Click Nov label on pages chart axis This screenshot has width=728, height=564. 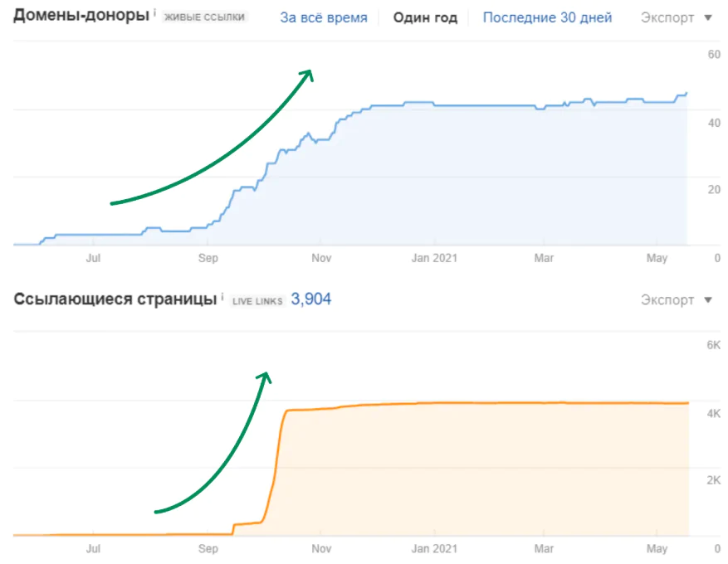320,548
